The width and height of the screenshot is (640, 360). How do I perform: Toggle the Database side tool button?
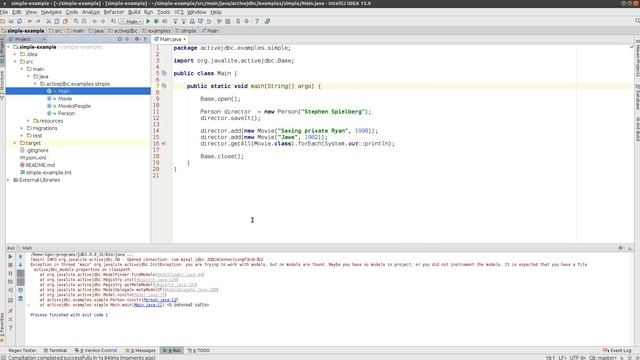(x=637, y=97)
